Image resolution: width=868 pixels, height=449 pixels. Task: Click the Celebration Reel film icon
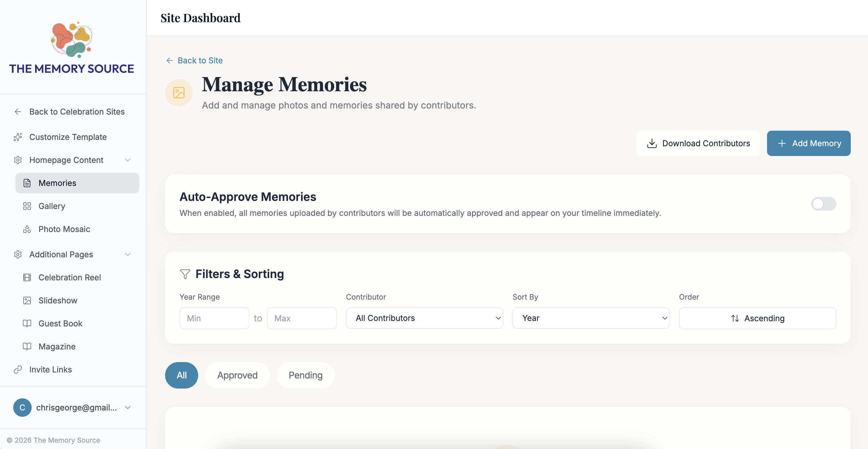pos(27,277)
